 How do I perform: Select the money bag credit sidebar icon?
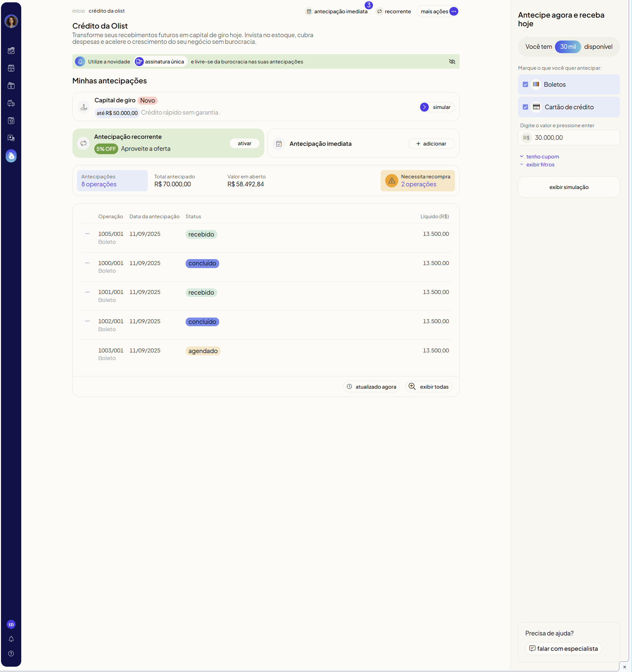tap(11, 156)
